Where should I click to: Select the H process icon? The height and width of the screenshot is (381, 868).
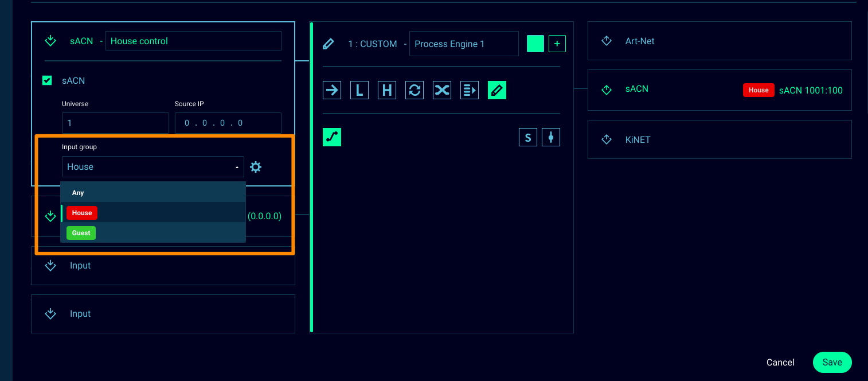pyautogui.click(x=387, y=90)
